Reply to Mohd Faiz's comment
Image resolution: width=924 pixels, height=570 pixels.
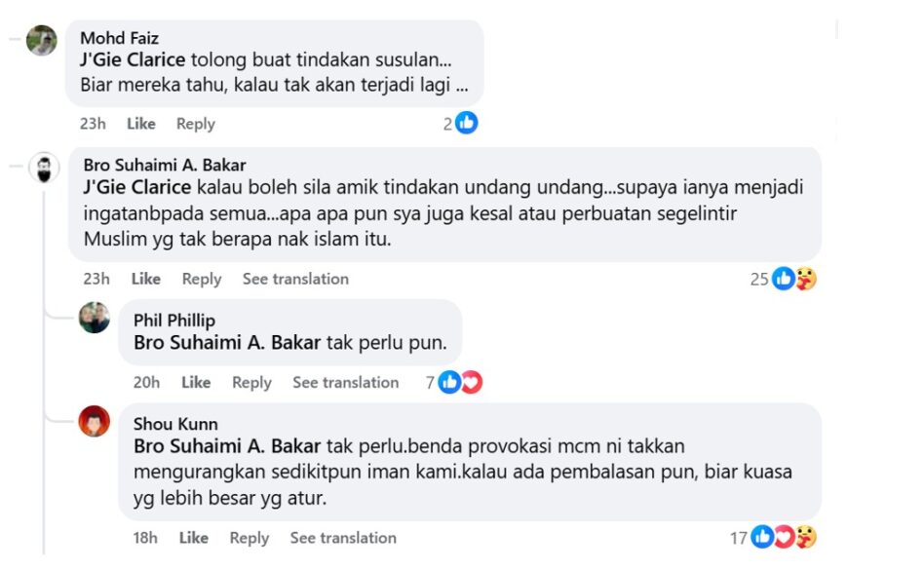[196, 124]
